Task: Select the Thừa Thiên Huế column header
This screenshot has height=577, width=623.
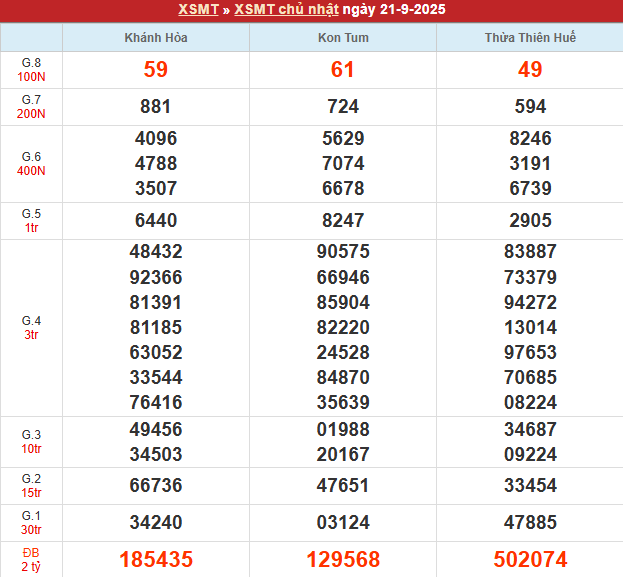Action: (530, 38)
